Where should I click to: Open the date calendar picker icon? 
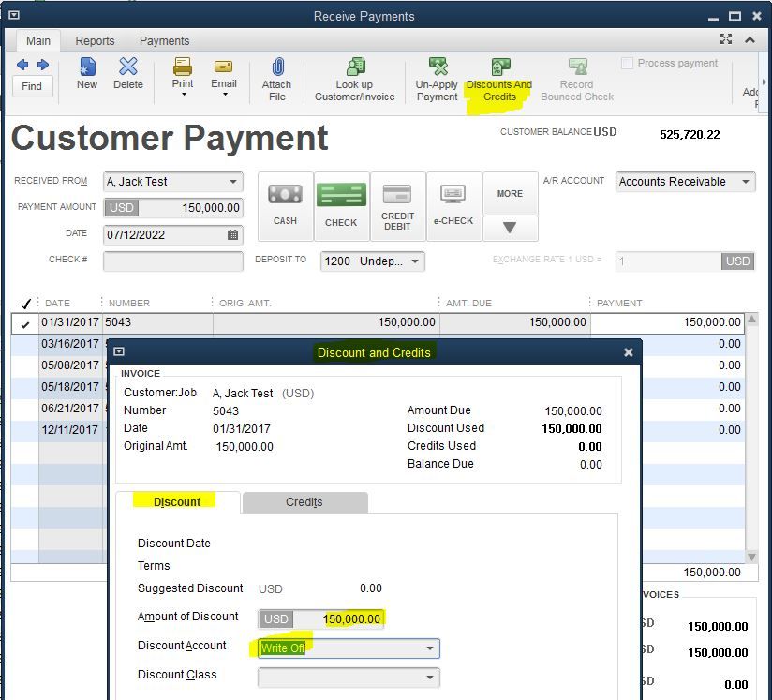pos(233,235)
